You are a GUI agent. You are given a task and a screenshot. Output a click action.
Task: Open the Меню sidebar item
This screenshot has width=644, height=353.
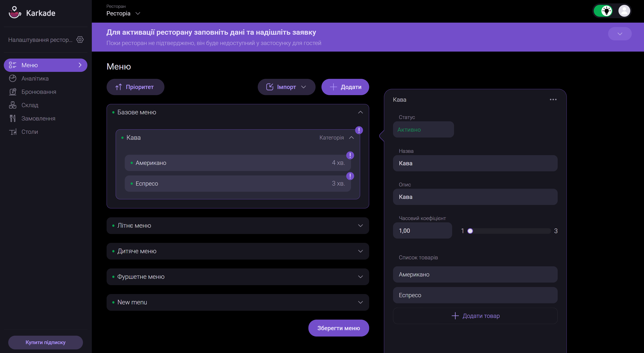tap(46, 65)
